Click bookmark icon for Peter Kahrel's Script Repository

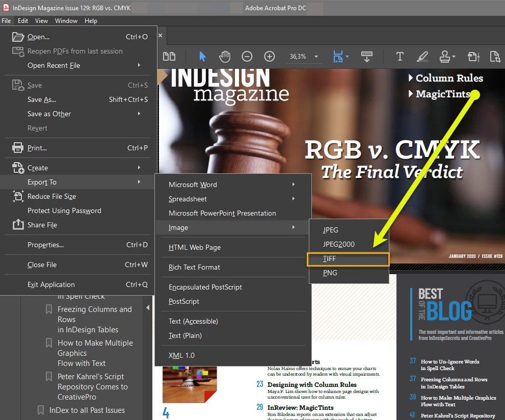pos(49,376)
